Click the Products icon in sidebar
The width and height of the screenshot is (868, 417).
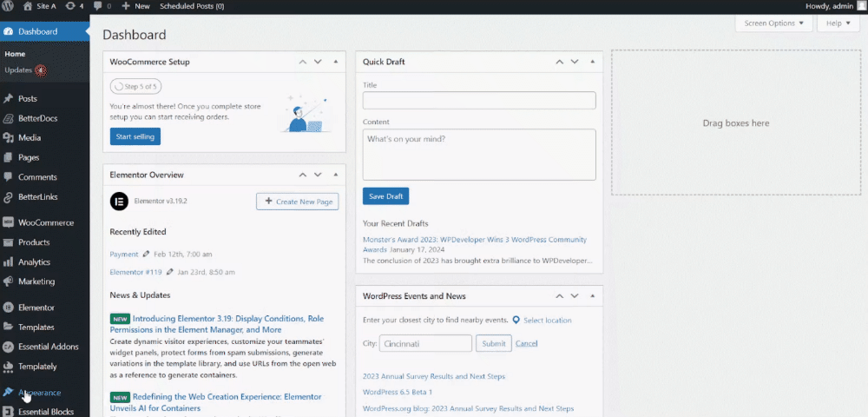(x=8, y=242)
